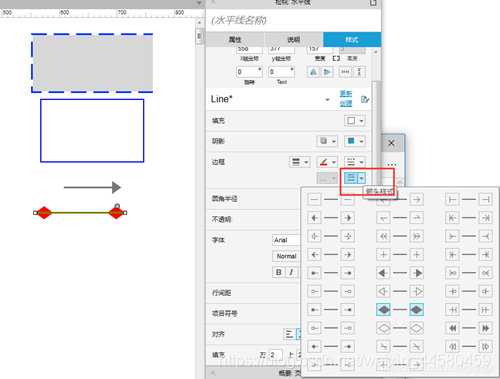Switch to the 说明 (Notes) tab
This screenshot has width=500, height=379.
click(x=293, y=40)
